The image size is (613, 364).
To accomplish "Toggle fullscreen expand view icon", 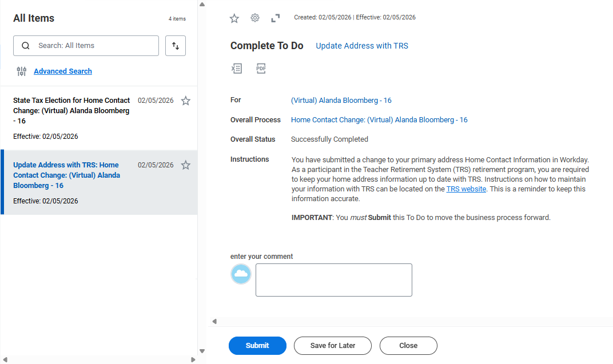I will tap(276, 18).
